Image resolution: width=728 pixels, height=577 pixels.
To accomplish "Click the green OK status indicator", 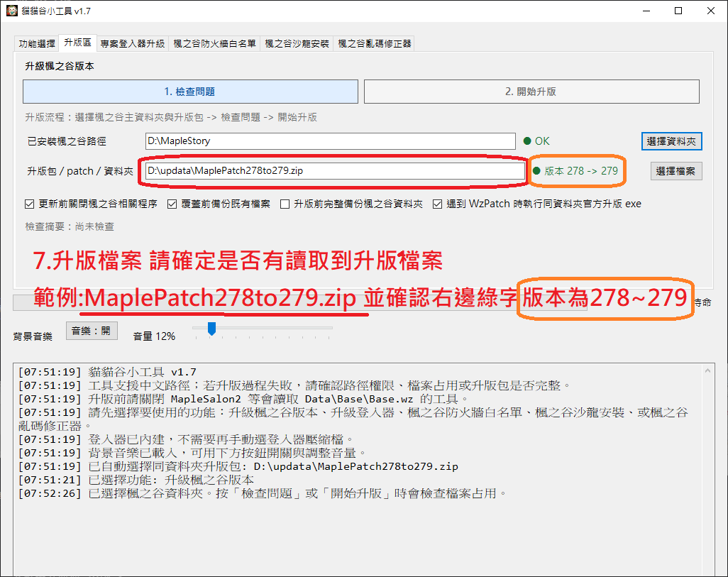I will click(536, 141).
